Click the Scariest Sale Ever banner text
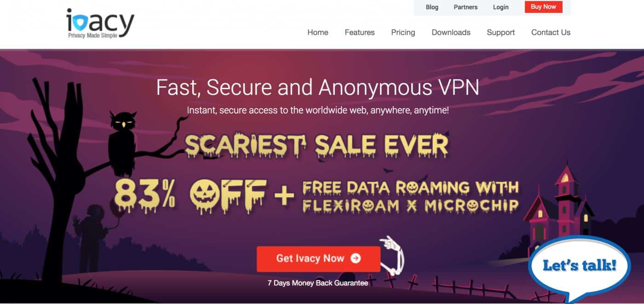Image resolution: width=644 pixels, height=304 pixels. [x=316, y=147]
